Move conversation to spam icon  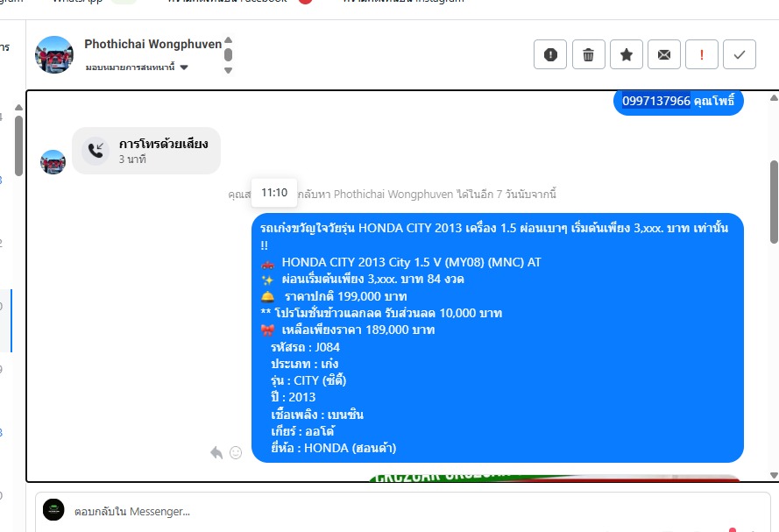[550, 54]
